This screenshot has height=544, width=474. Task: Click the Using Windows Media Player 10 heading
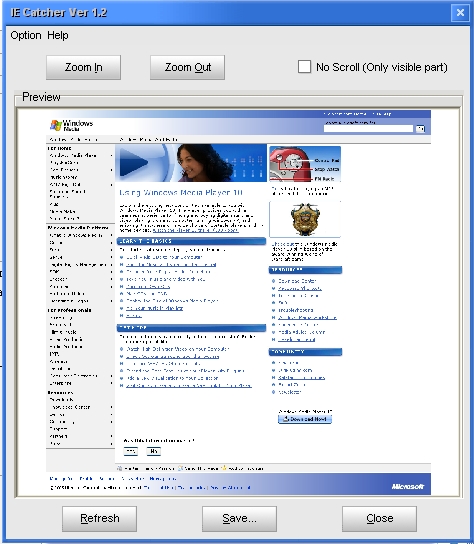[x=181, y=193]
